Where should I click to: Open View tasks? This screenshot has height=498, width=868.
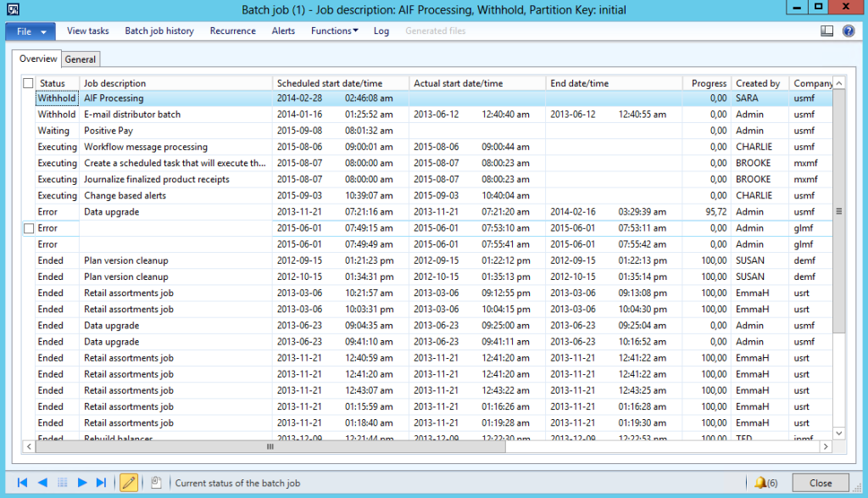click(x=88, y=31)
